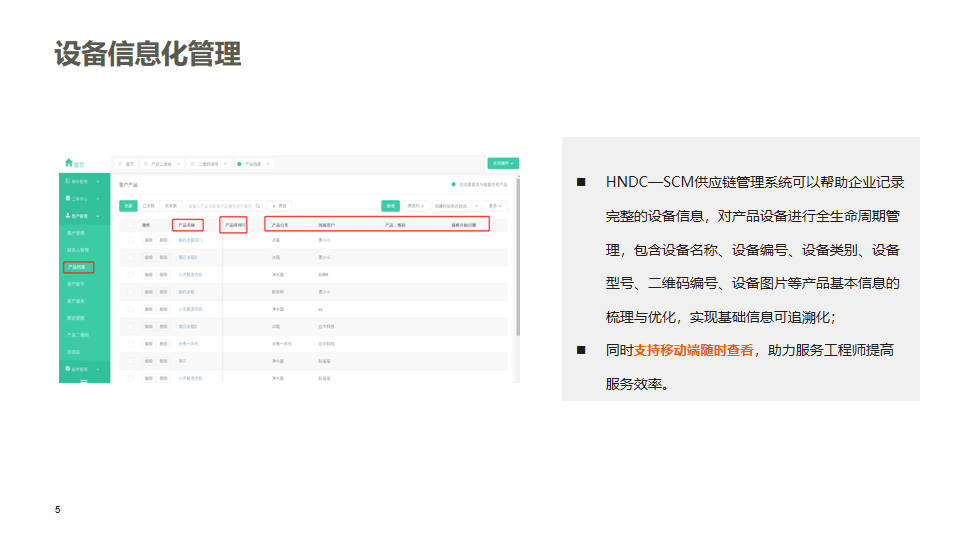Tick the select-all checkbox in the table header

click(x=129, y=225)
